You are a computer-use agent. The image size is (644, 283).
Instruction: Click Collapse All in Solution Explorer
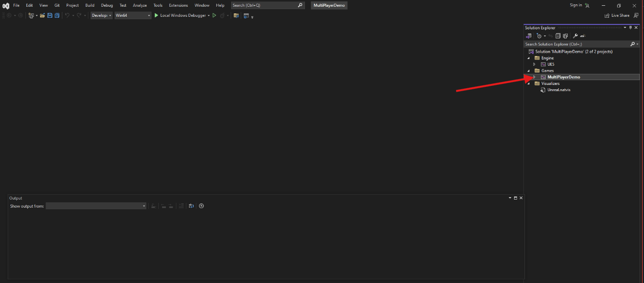point(558,36)
